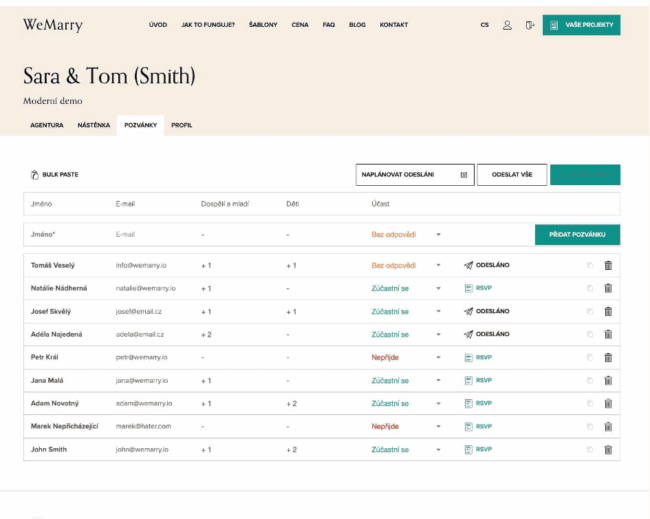Click name Marek Nepřicházející

point(64,426)
